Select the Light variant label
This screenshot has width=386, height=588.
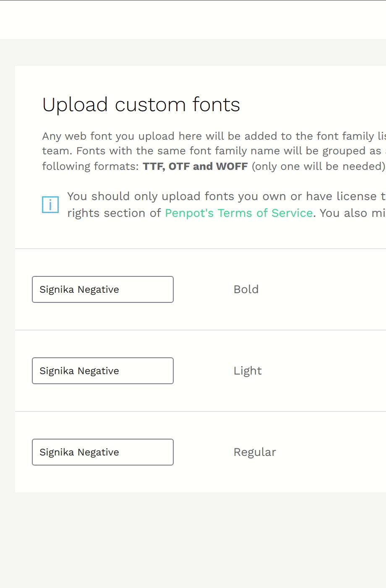[x=248, y=371]
